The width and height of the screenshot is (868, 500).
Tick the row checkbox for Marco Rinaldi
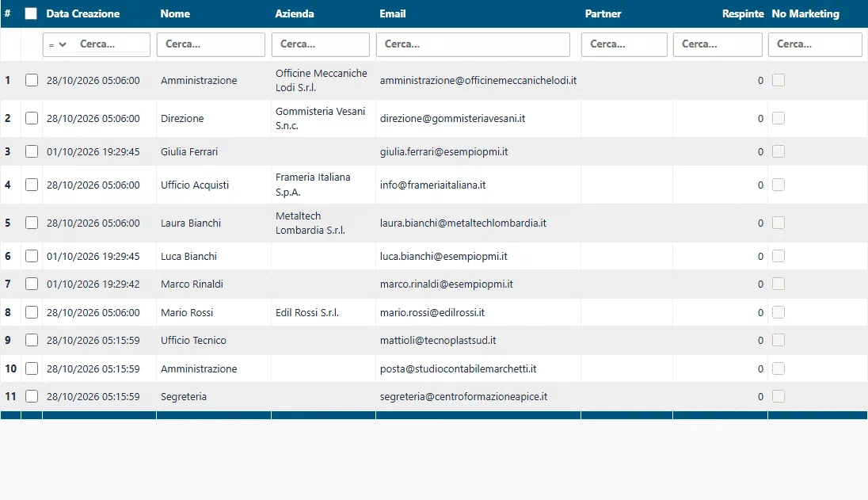pos(32,284)
